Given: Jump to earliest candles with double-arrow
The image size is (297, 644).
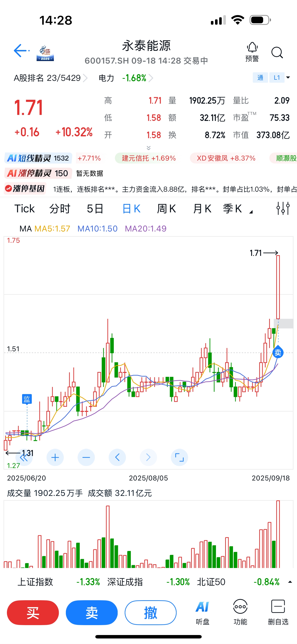Looking at the screenshot, I should (x=24, y=457).
